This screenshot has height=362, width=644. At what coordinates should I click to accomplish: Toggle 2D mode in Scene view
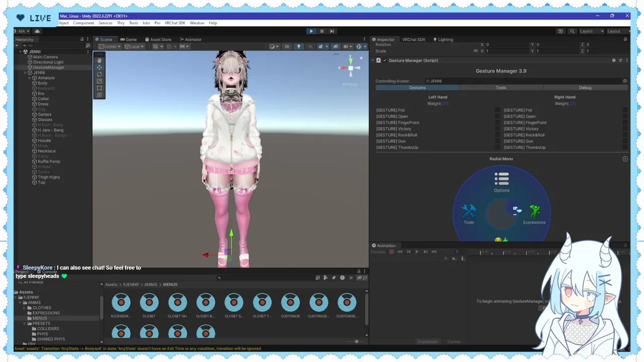click(x=287, y=46)
